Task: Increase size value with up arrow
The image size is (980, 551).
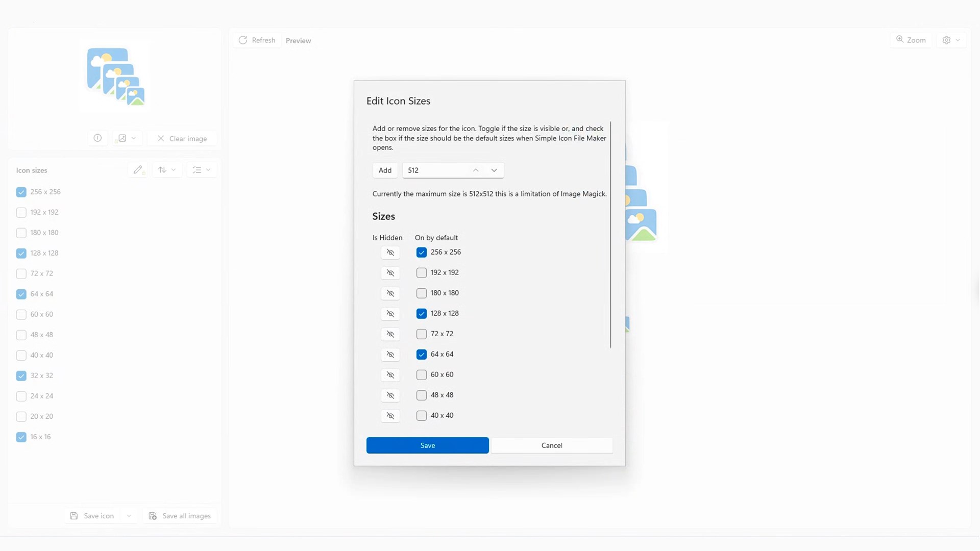Action: point(476,170)
